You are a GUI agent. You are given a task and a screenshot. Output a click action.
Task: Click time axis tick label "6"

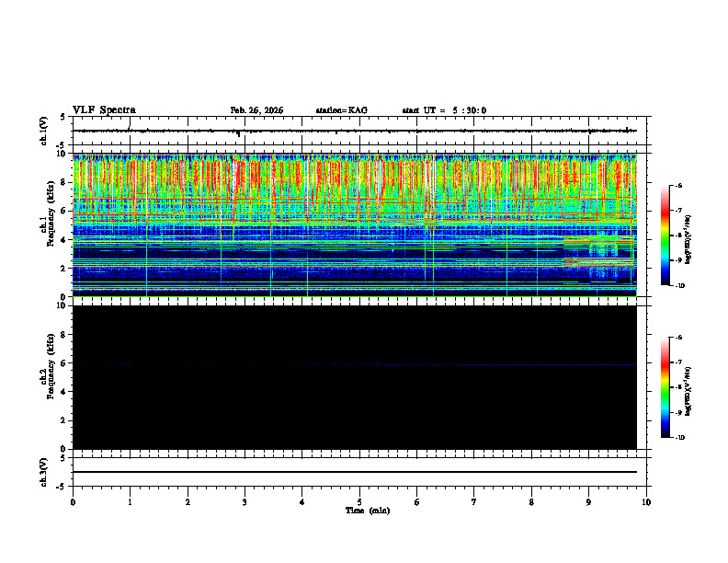[416, 502]
